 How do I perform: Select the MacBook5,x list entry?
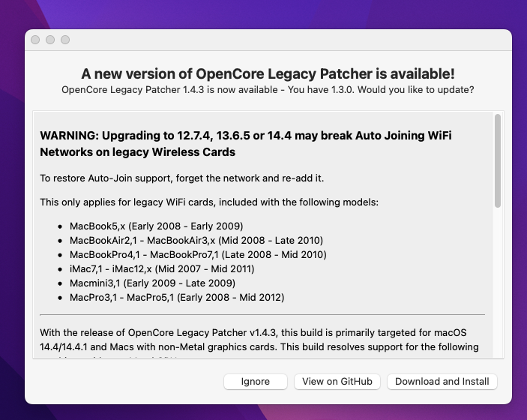coord(156,226)
